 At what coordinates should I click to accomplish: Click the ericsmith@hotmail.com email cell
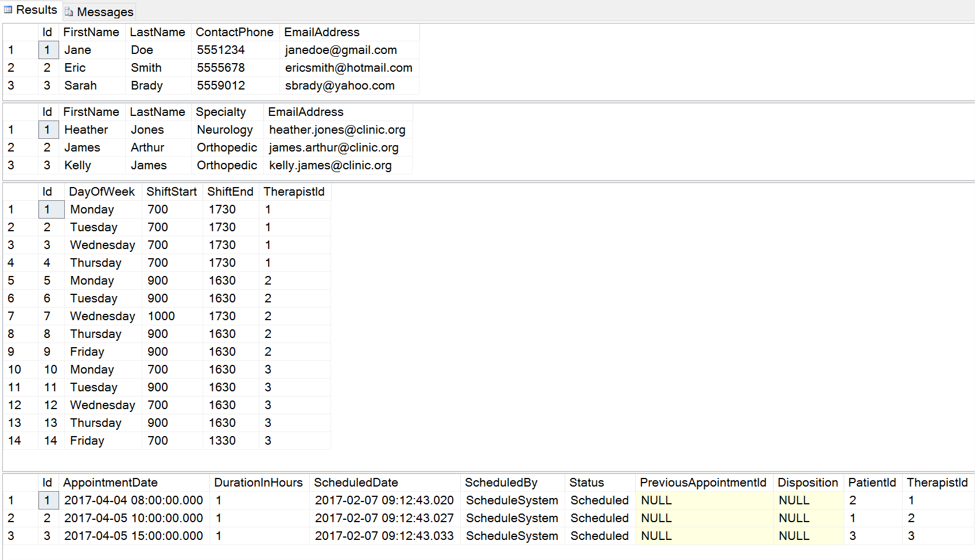[349, 68]
